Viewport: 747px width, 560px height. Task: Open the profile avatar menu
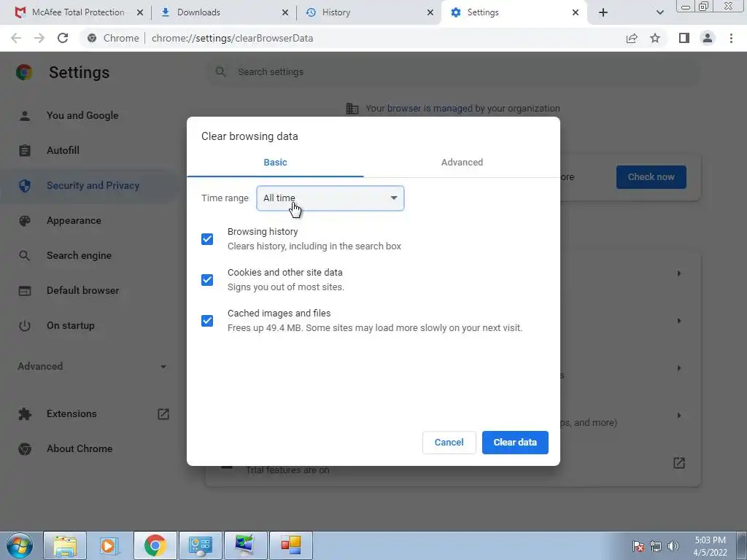708,38
